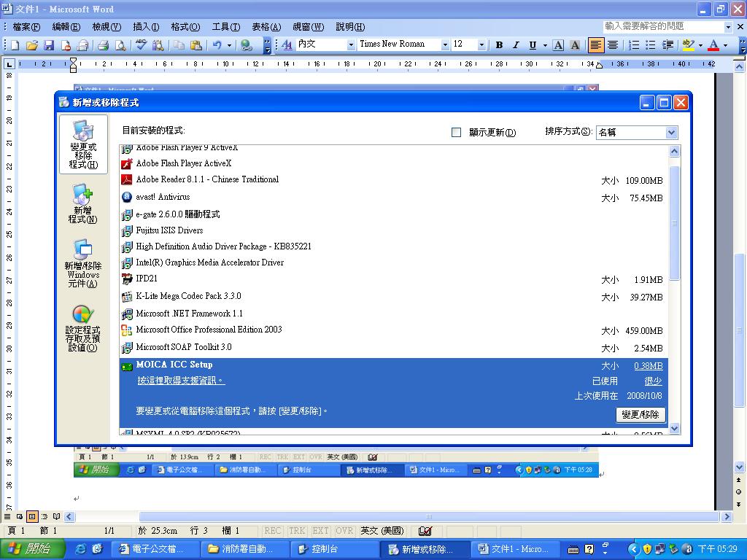747x560 pixels.
Task: Toggle align left paragraph button
Action: tap(596, 45)
